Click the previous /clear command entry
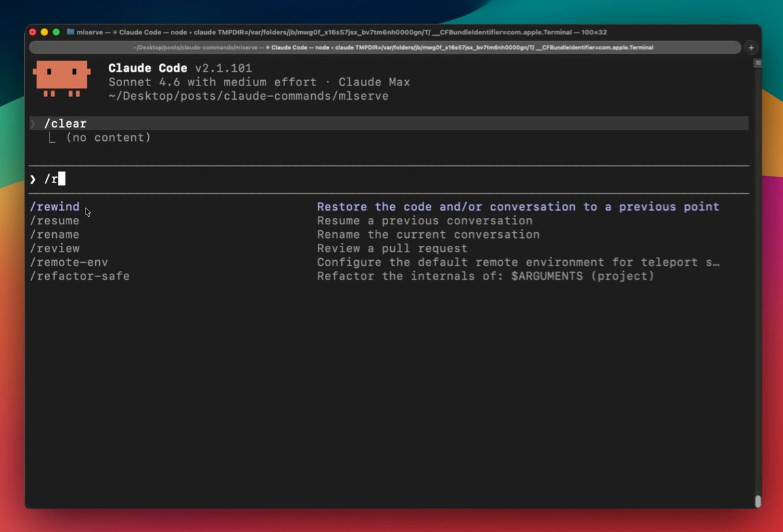783x532 pixels. point(65,124)
